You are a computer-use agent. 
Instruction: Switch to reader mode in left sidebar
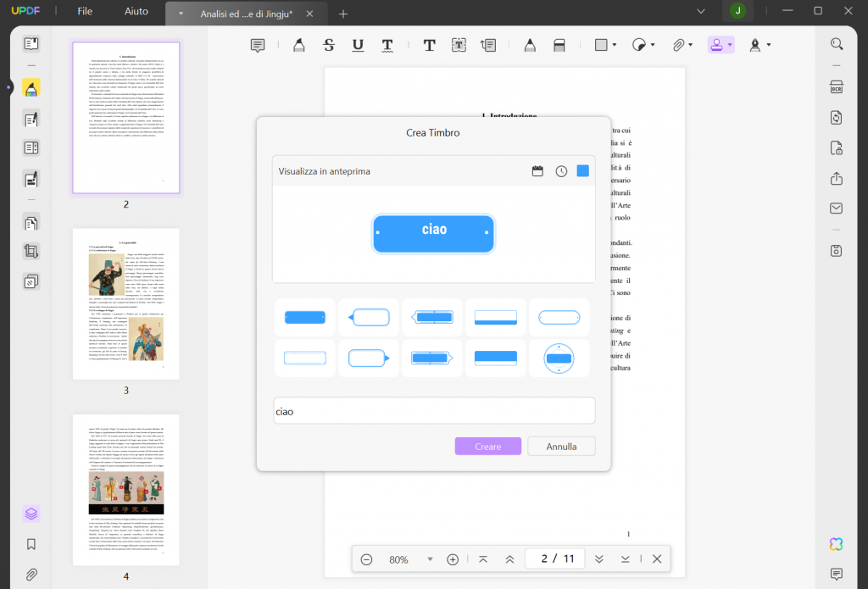click(31, 44)
